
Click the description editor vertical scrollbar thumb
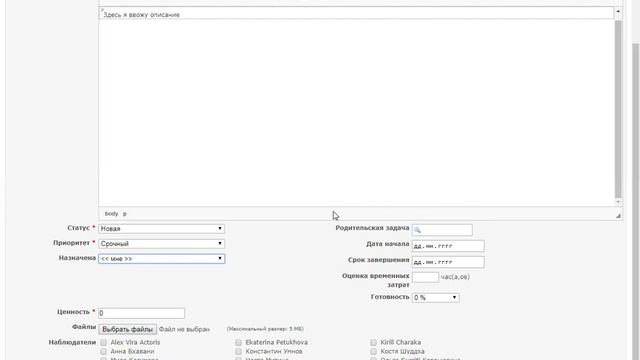[618, 109]
